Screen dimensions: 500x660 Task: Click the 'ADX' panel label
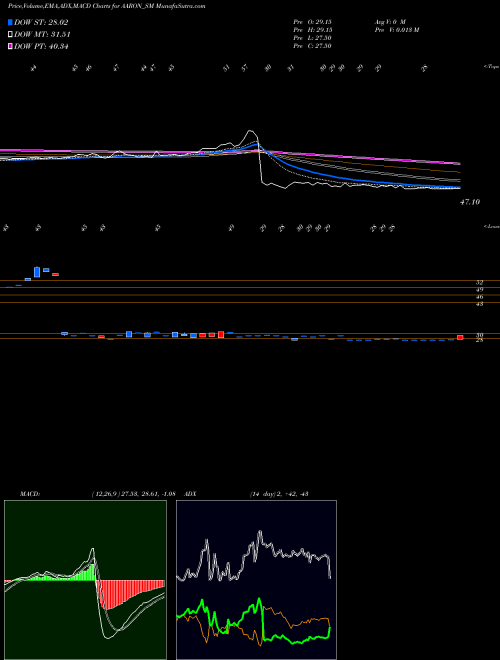[191, 494]
